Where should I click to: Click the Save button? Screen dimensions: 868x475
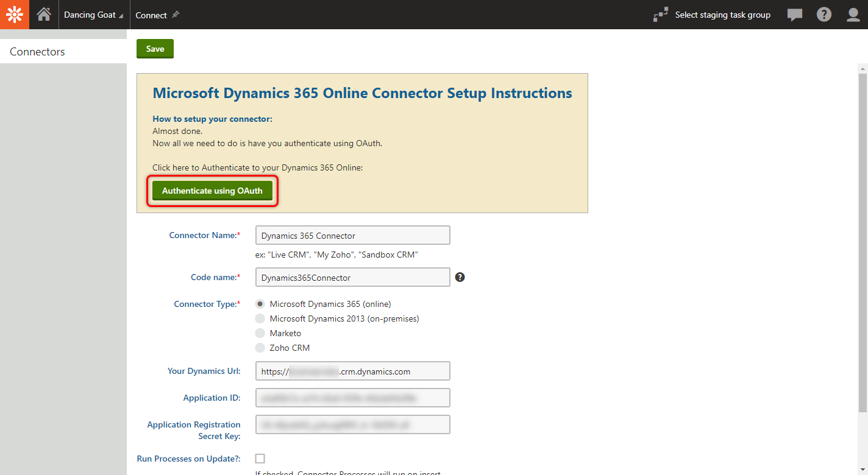coord(155,49)
